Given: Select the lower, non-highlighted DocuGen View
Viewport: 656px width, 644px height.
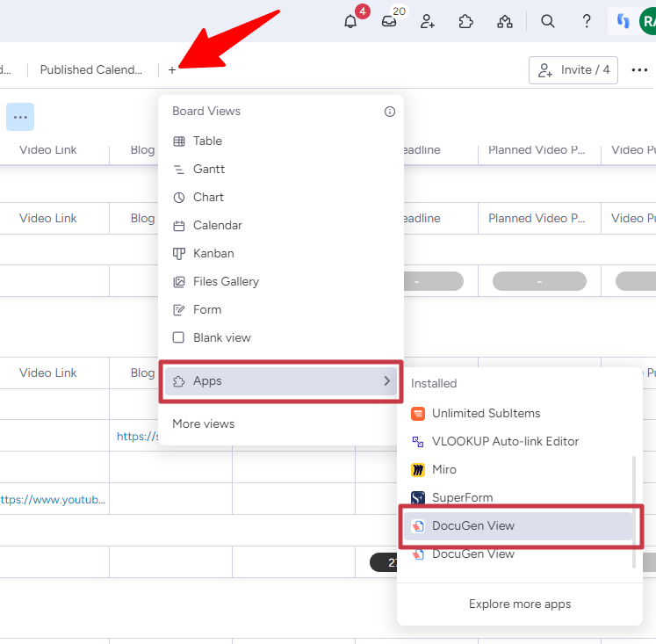Looking at the screenshot, I should coord(517,554).
